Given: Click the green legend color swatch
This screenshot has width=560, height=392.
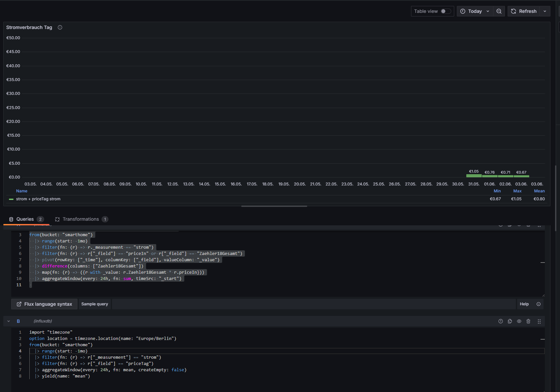Looking at the screenshot, I should pos(11,199).
